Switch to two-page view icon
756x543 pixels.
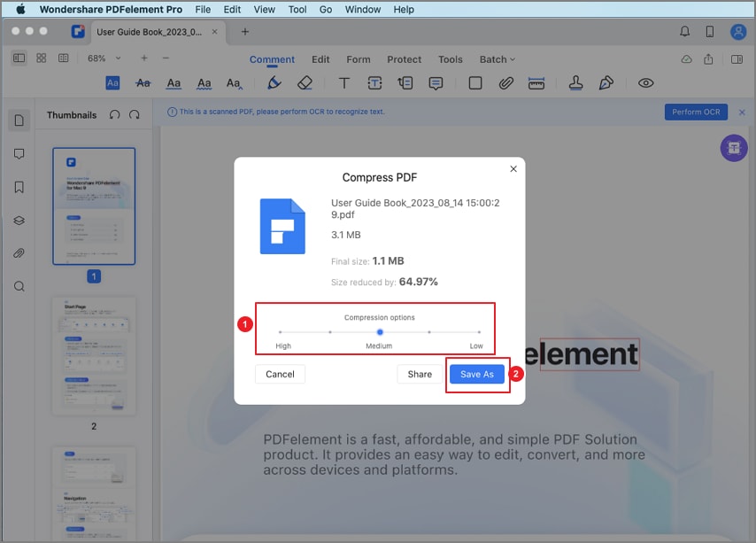(x=63, y=58)
